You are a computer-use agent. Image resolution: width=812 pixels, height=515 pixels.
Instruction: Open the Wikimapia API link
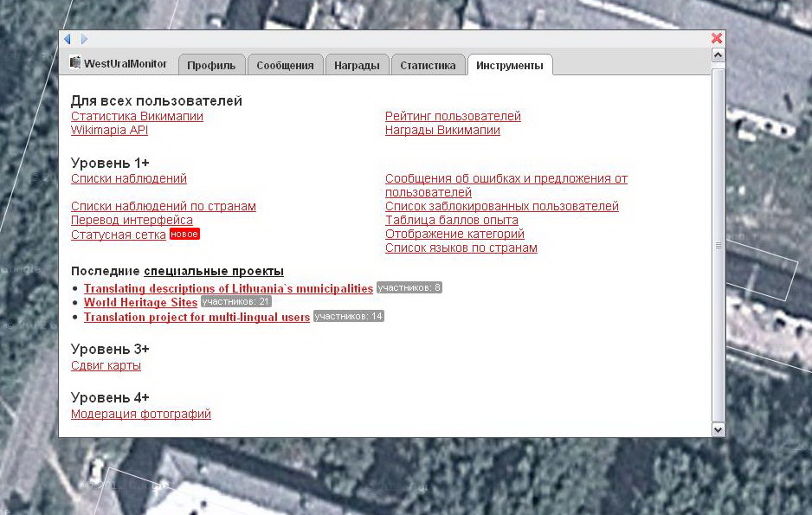click(109, 130)
